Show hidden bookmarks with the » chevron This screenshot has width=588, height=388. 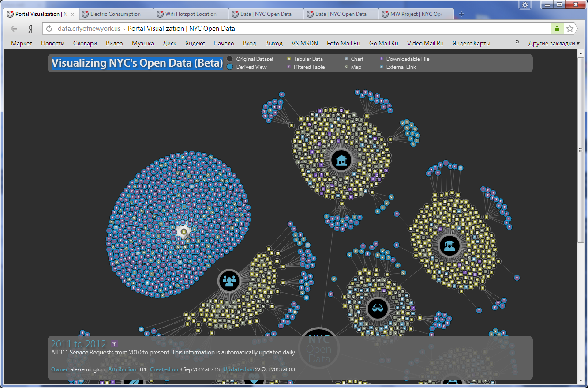point(517,42)
